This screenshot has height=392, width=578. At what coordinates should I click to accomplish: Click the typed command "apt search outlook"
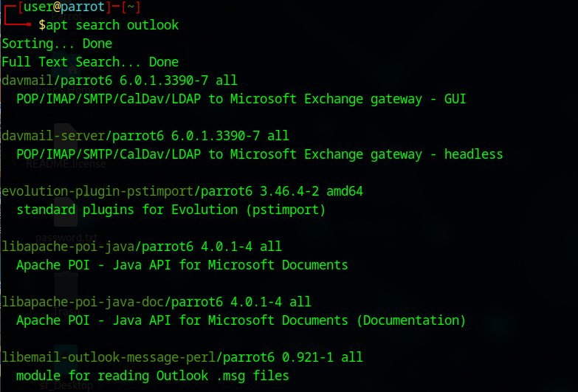(x=112, y=25)
